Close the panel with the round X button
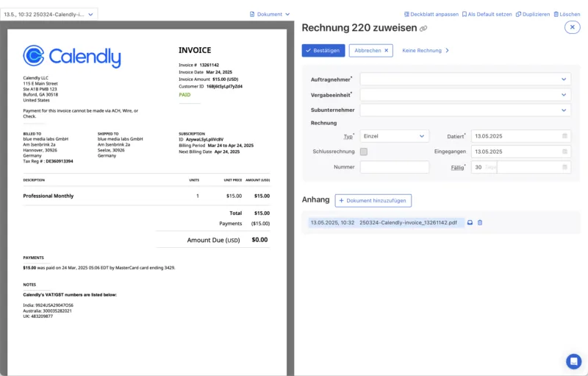Screen dimensions: 588x376 click(572, 27)
